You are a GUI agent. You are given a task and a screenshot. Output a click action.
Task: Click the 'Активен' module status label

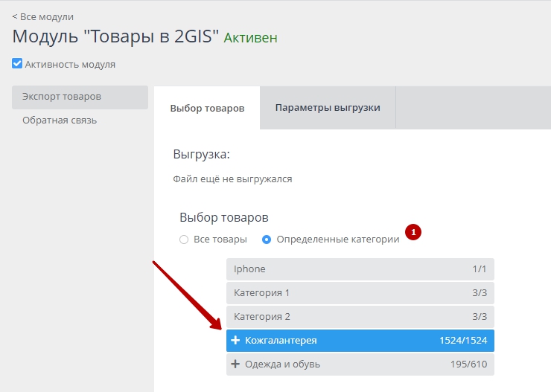[251, 37]
